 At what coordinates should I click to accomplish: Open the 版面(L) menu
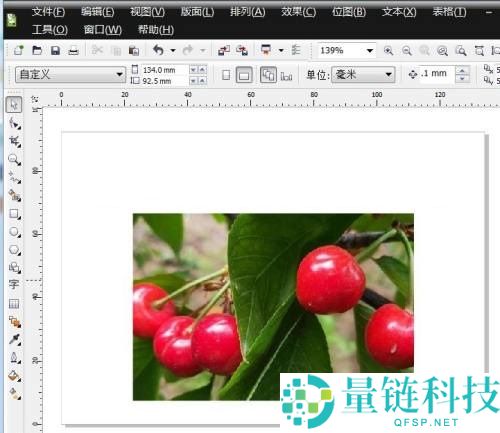197,12
